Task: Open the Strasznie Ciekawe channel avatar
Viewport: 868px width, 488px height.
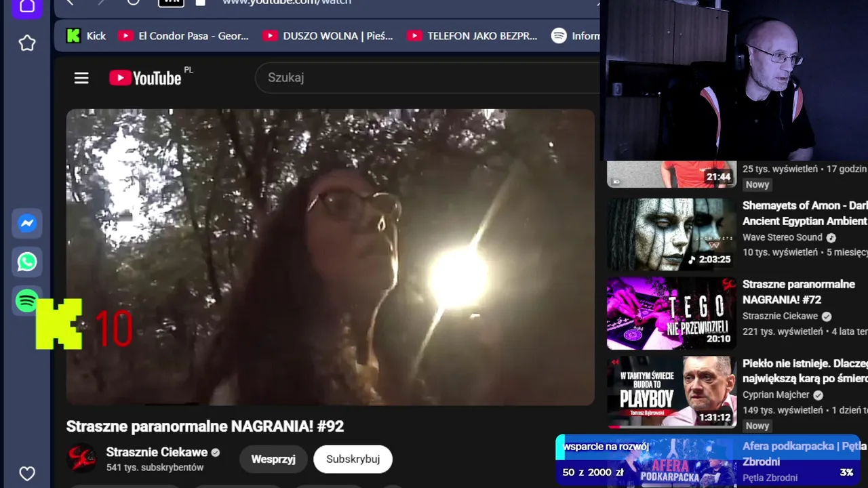Action: (x=81, y=459)
